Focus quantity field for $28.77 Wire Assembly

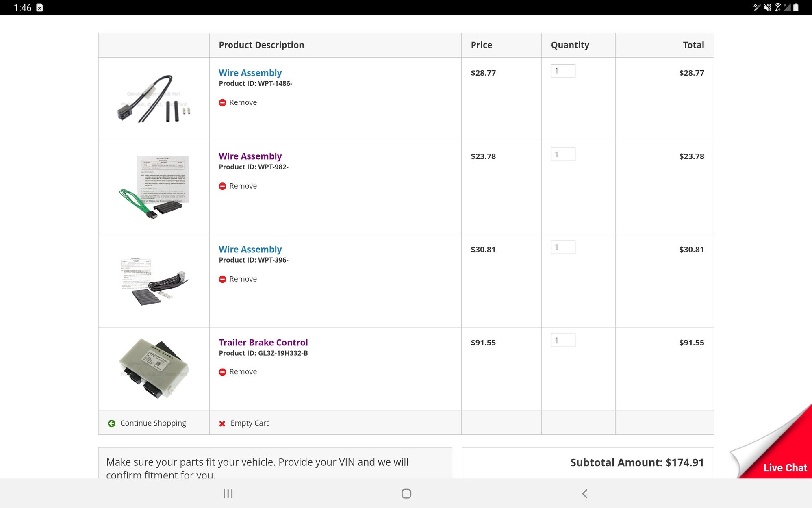point(563,71)
